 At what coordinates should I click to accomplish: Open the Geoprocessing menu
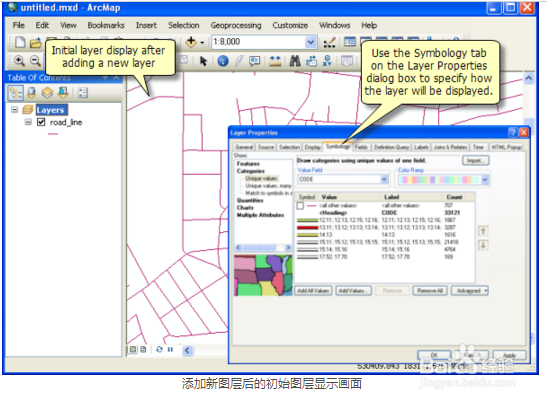236,25
